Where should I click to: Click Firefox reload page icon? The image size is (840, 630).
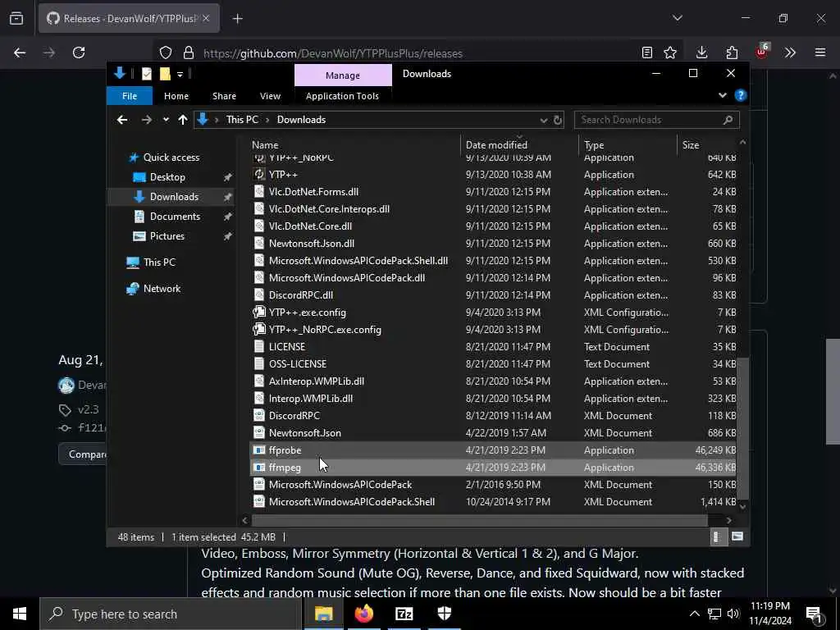[79, 52]
